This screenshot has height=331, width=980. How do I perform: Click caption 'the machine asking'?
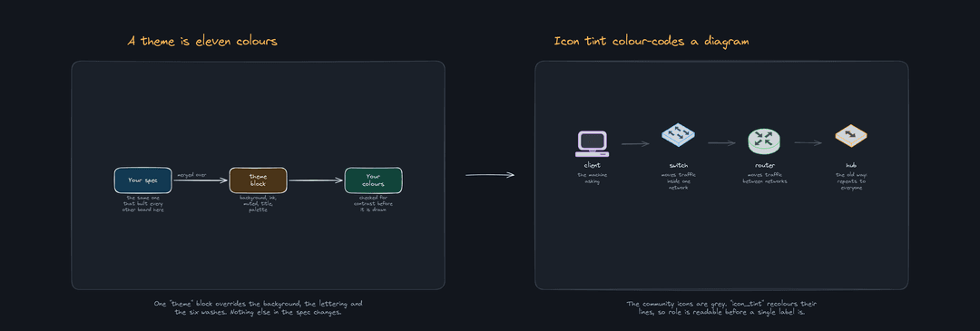tap(592, 178)
